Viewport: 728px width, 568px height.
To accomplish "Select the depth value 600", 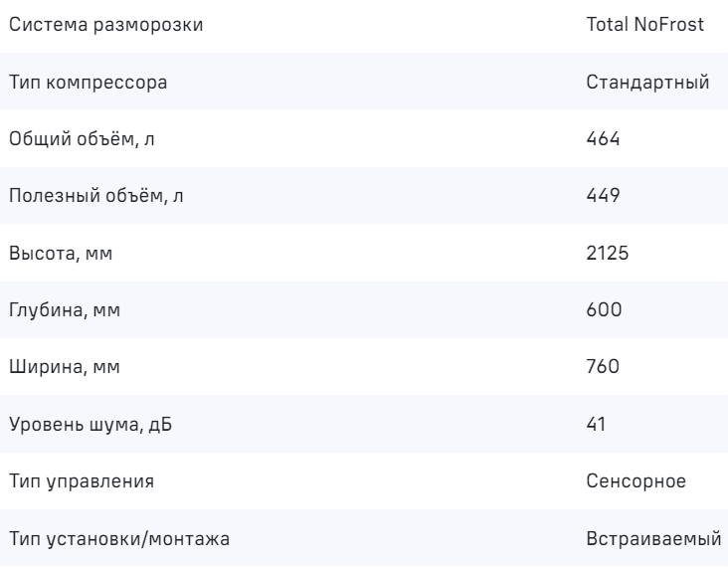I will 604,310.
